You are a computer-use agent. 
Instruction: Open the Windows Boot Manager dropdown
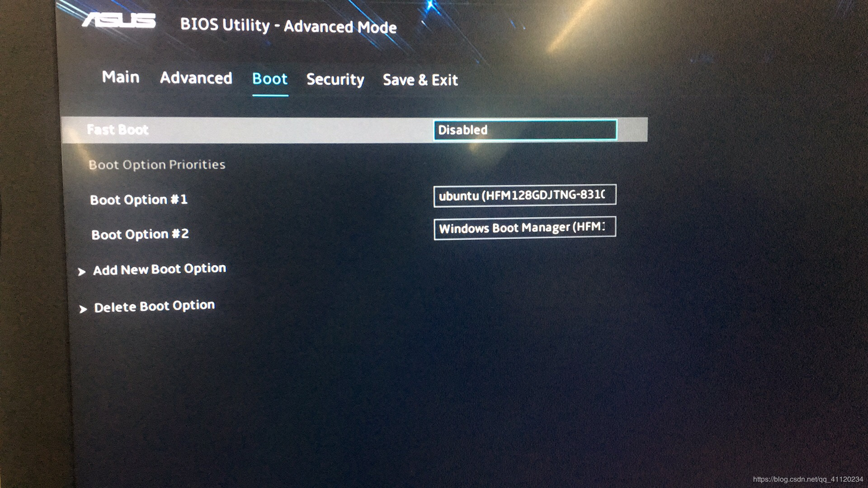click(524, 228)
